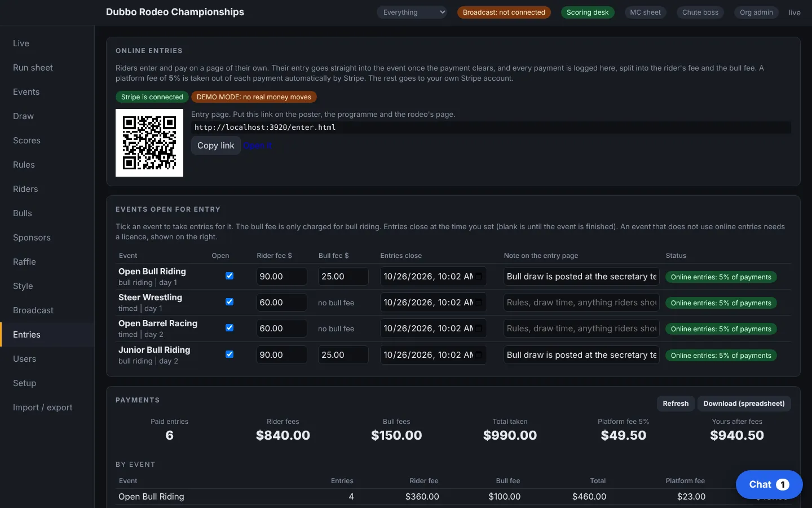Go to the Live section
Viewport: 812px width, 508px height.
(47, 43)
